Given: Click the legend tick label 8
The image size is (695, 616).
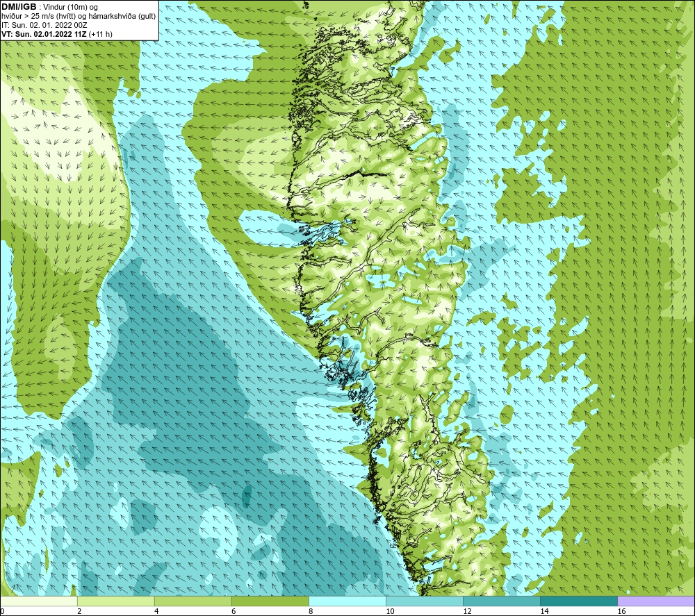Looking at the screenshot, I should click(x=311, y=612).
